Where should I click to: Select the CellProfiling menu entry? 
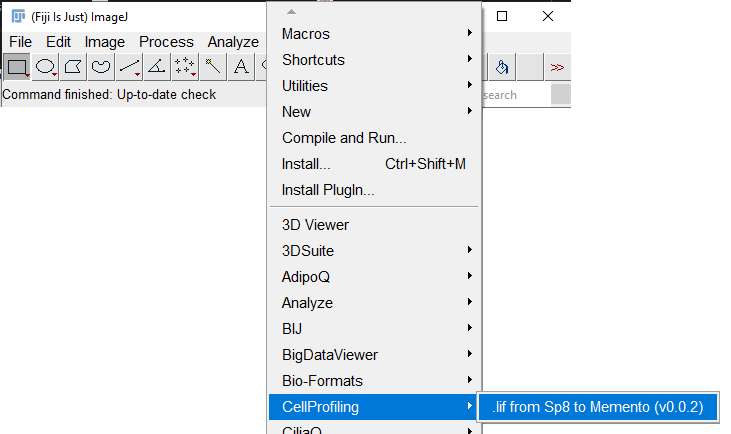375,407
